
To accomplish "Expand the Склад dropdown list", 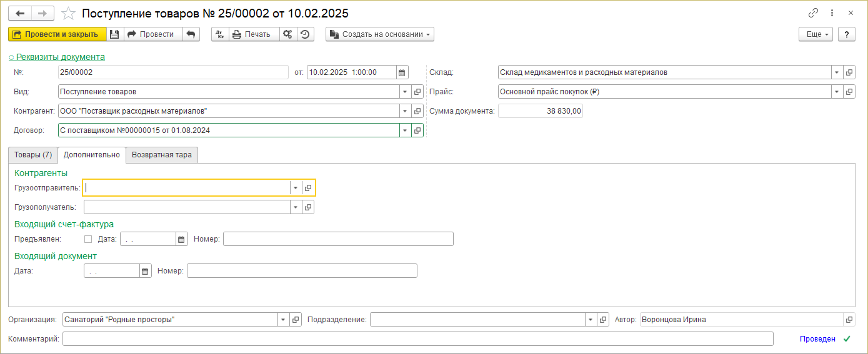I will pyautogui.click(x=837, y=72).
